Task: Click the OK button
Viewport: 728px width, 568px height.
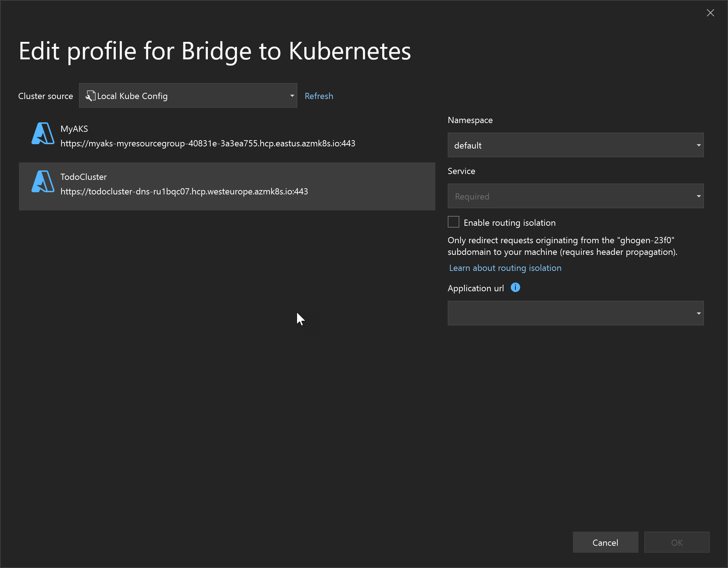Action: coord(678,542)
